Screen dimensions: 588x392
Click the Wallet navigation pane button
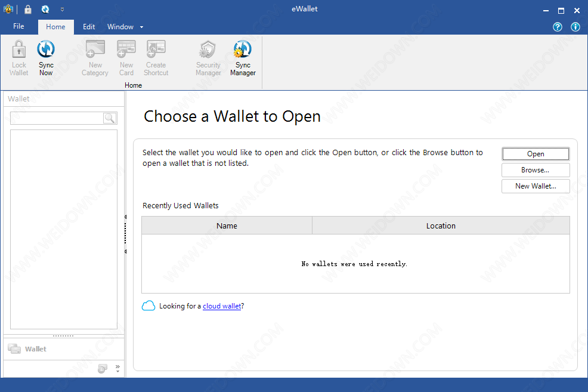(x=64, y=349)
